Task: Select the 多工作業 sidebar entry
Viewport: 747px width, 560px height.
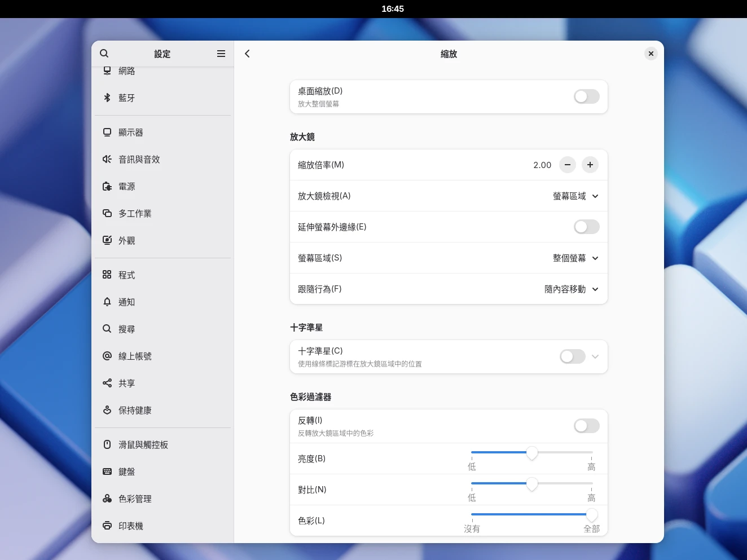Action: (134, 213)
